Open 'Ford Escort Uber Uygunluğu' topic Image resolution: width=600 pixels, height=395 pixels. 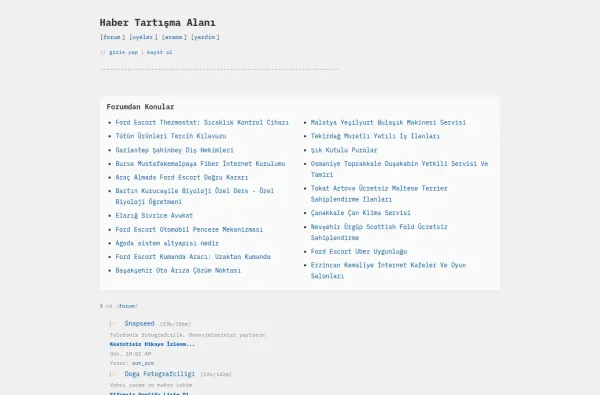point(359,251)
